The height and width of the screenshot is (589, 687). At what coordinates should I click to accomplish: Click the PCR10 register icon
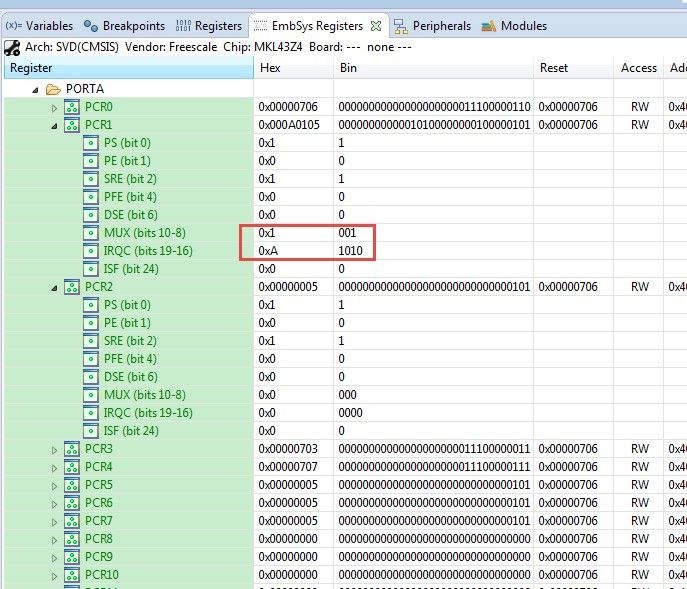[72, 575]
